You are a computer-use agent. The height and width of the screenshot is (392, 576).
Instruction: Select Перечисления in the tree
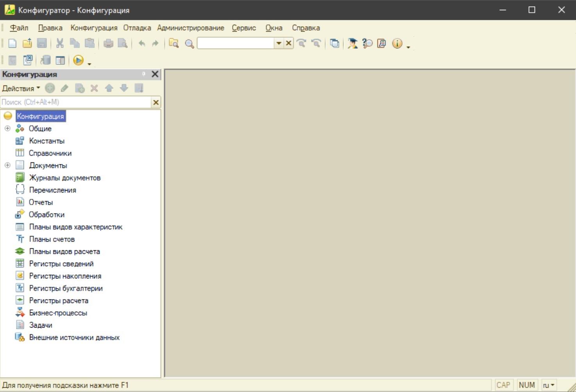click(52, 190)
